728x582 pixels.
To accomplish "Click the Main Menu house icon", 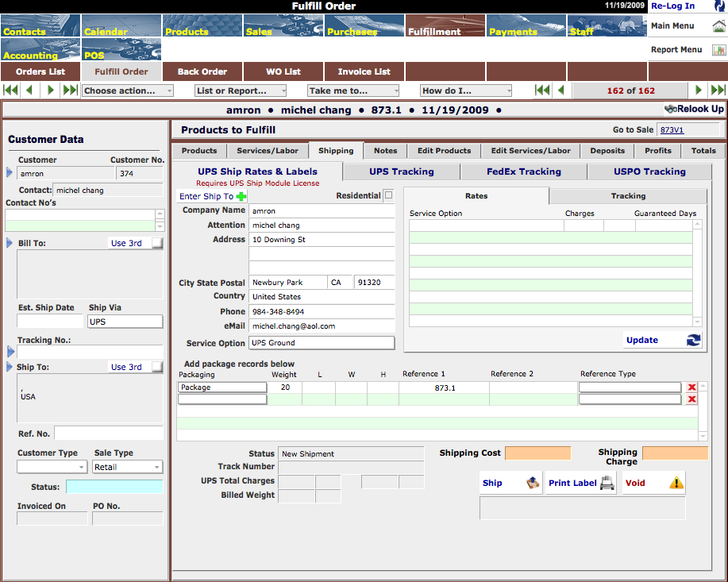I will (718, 26).
